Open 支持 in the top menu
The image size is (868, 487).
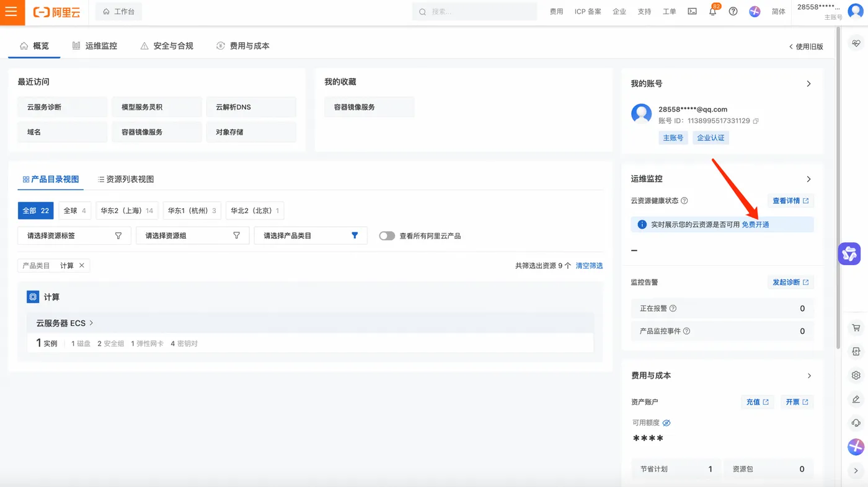pyautogui.click(x=644, y=12)
